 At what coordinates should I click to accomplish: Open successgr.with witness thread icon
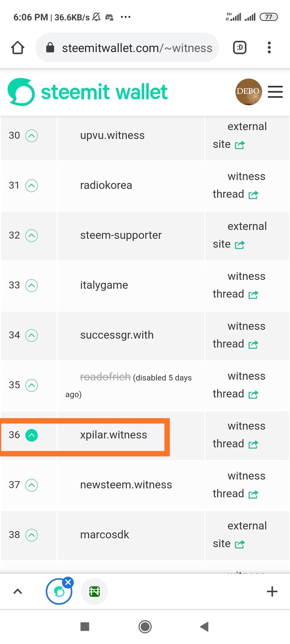(253, 345)
